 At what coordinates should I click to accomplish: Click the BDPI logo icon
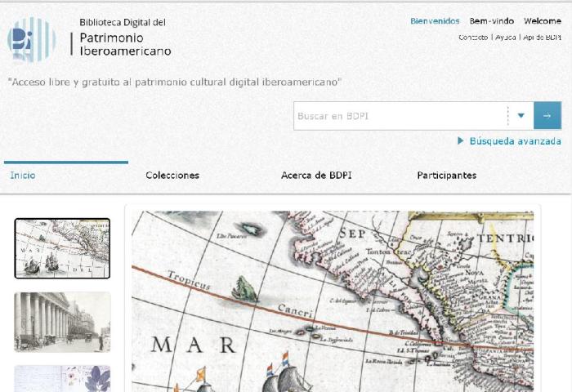point(32,39)
